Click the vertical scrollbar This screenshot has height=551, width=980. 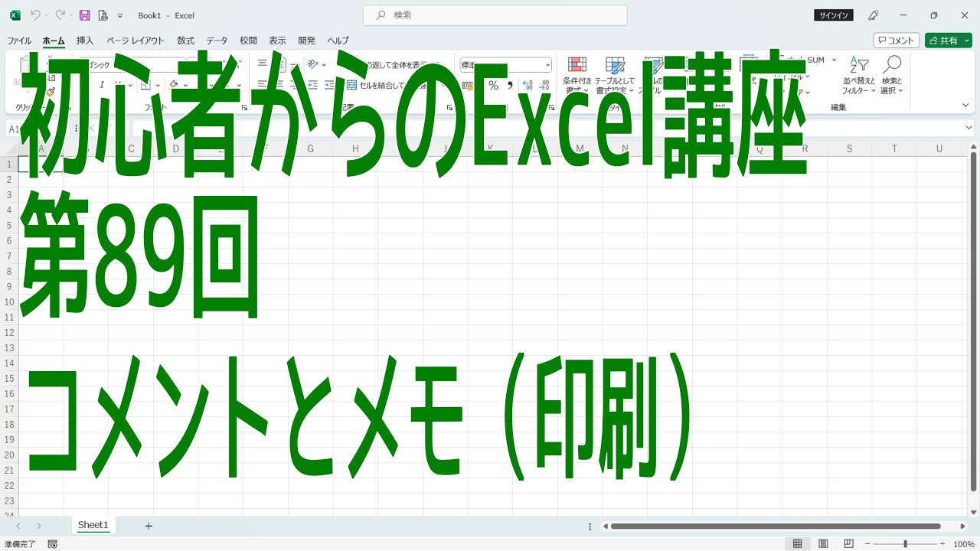click(973, 321)
